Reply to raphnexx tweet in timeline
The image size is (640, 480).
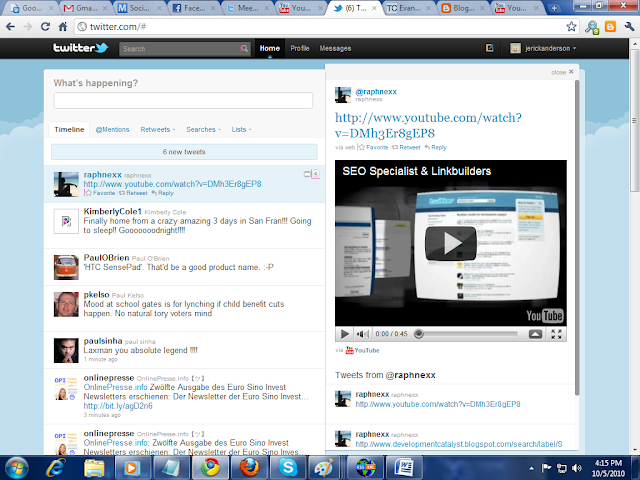(162, 193)
